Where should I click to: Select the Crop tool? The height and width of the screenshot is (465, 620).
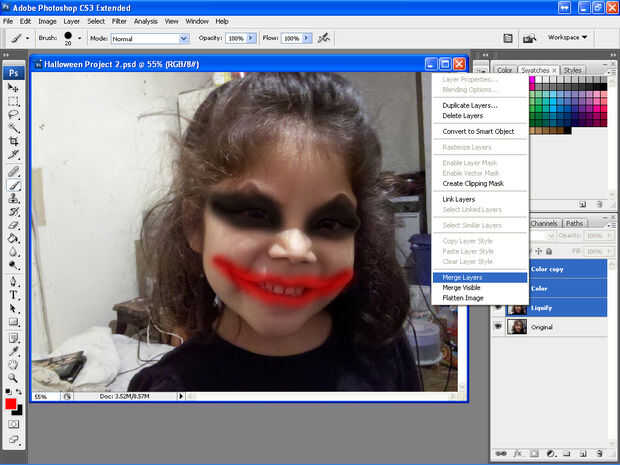13,141
